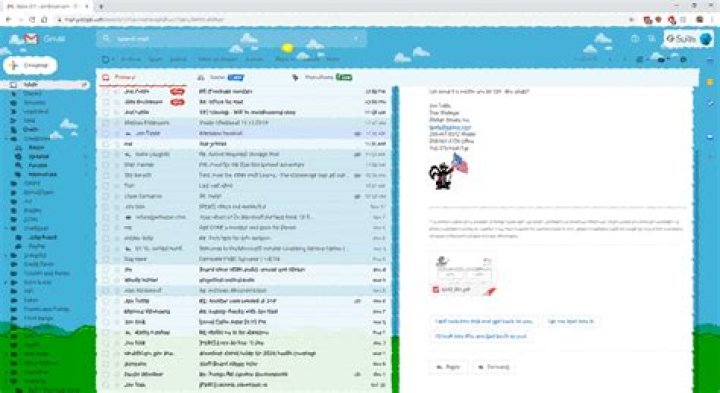720x393 pixels.
Task: Click Mark as unread in toolbar
Action: (x=217, y=59)
